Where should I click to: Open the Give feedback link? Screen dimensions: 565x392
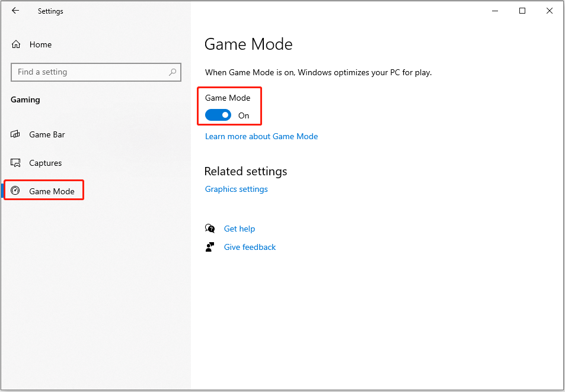(x=250, y=247)
